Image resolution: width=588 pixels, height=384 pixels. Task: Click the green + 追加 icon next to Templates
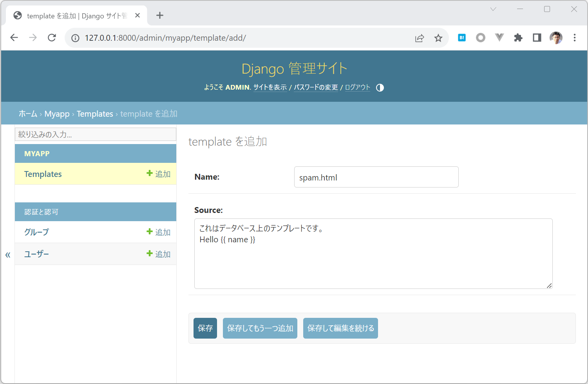pos(159,174)
